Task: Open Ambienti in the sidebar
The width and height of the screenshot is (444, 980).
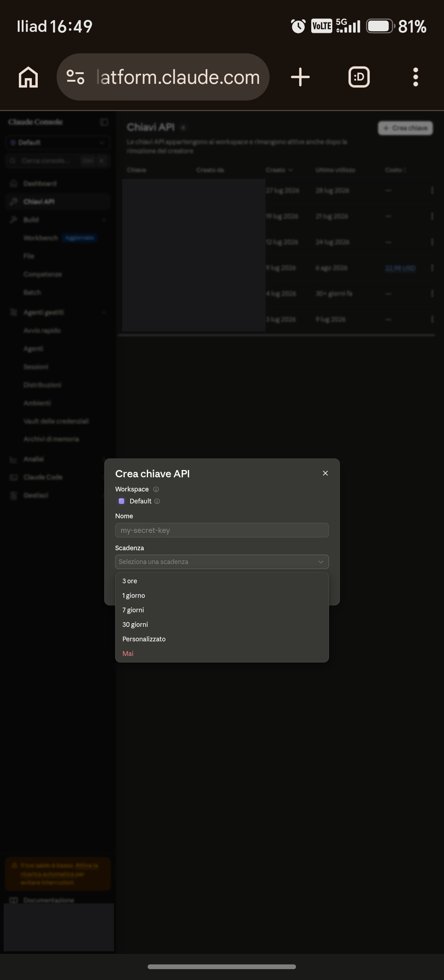Action: 37,403
